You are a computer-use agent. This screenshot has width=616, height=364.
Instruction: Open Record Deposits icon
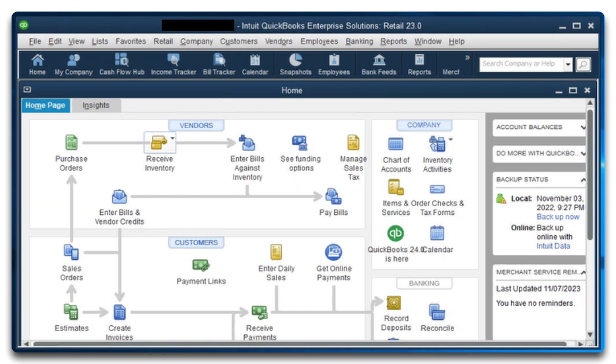(x=393, y=303)
